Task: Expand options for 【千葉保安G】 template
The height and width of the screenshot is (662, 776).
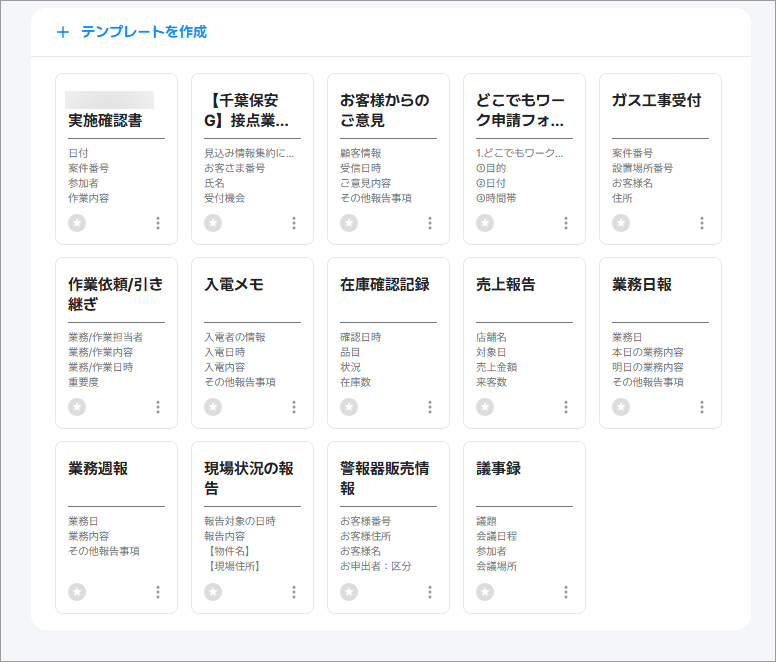Action: coord(294,223)
